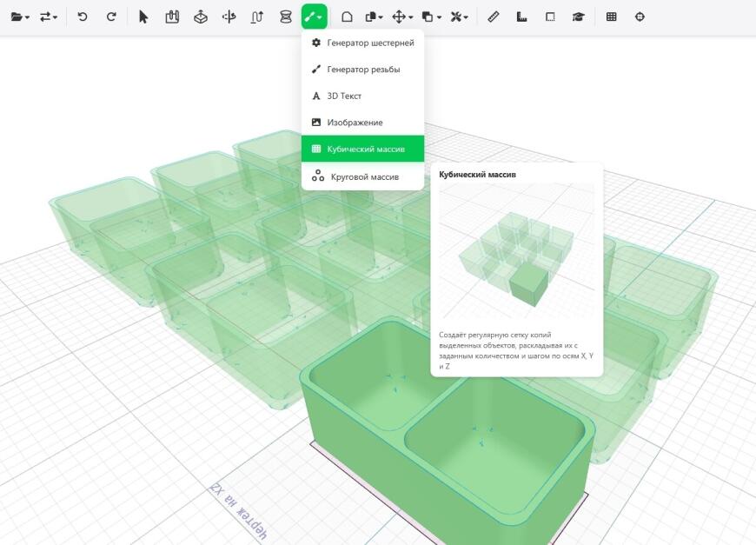Select the arrow cursor tool

143,17
